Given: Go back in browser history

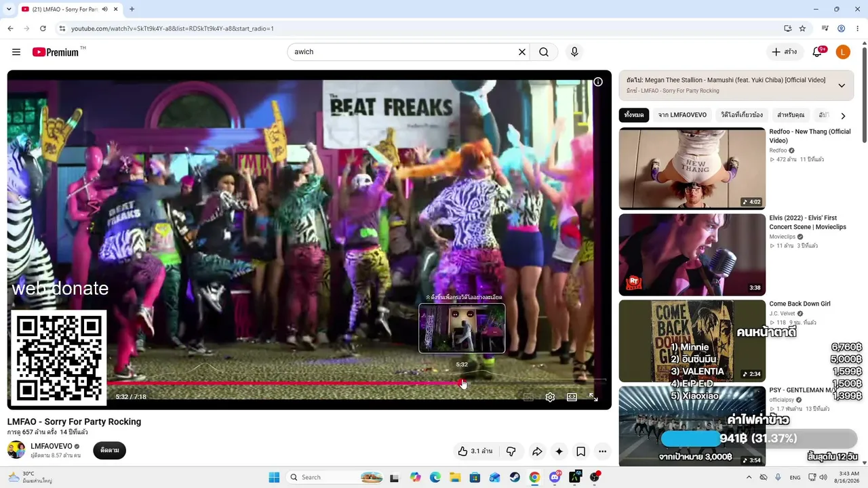Looking at the screenshot, I should [x=10, y=28].
